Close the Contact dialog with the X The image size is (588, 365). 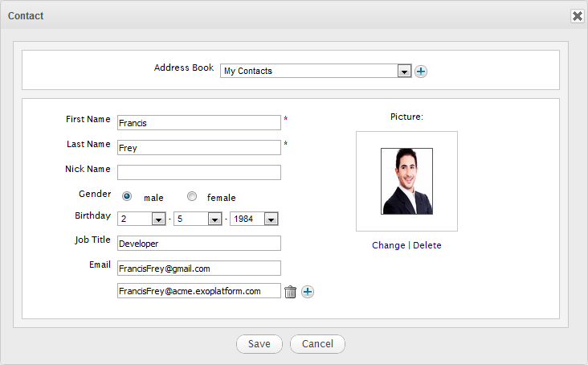577,16
